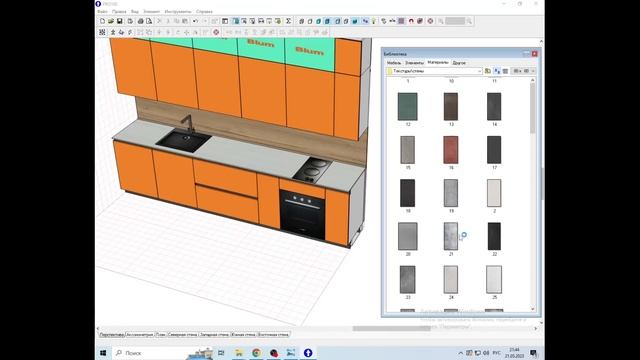
Task: Click the red circular stop icon on second toolbar
Action: pyautogui.click(x=216, y=32)
